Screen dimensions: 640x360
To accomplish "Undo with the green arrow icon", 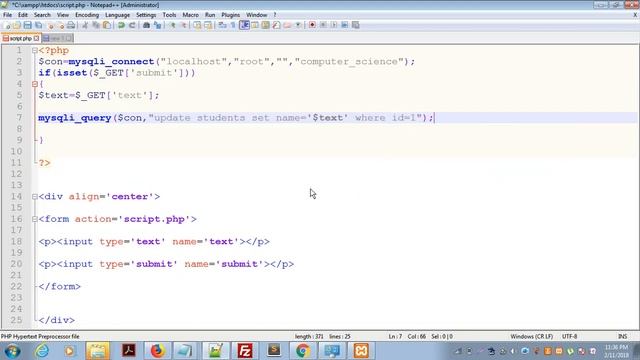I will 121,25.
